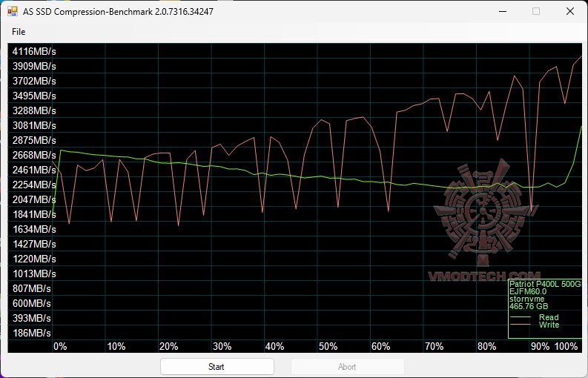The width and height of the screenshot is (588, 378).
Task: Click the 20% x-axis label
Action: click(169, 346)
